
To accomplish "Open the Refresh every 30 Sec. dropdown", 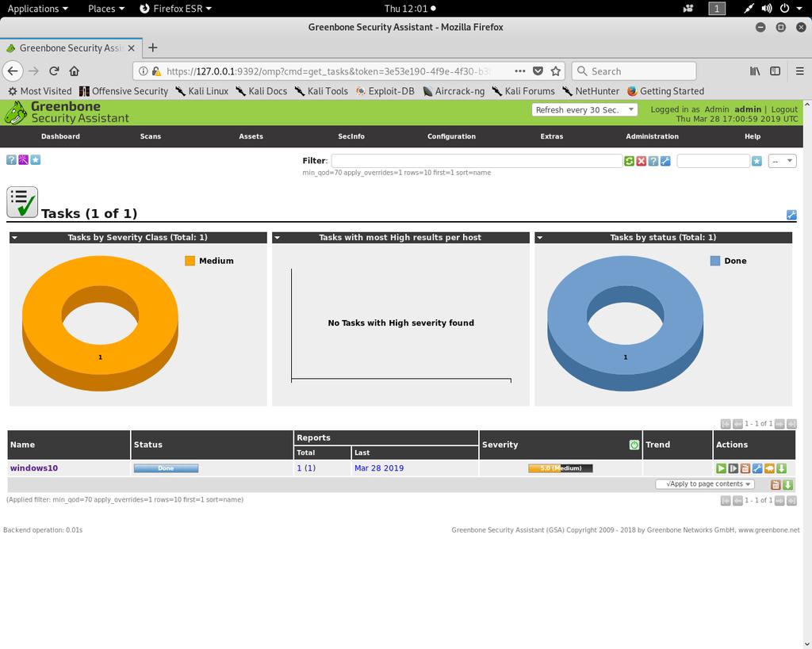I will tap(584, 109).
